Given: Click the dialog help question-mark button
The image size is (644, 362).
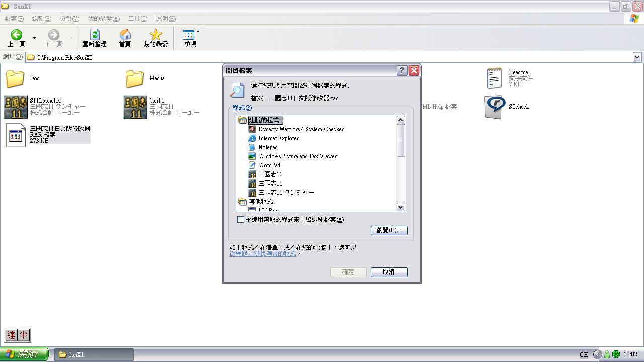Looking at the screenshot, I should click(402, 71).
